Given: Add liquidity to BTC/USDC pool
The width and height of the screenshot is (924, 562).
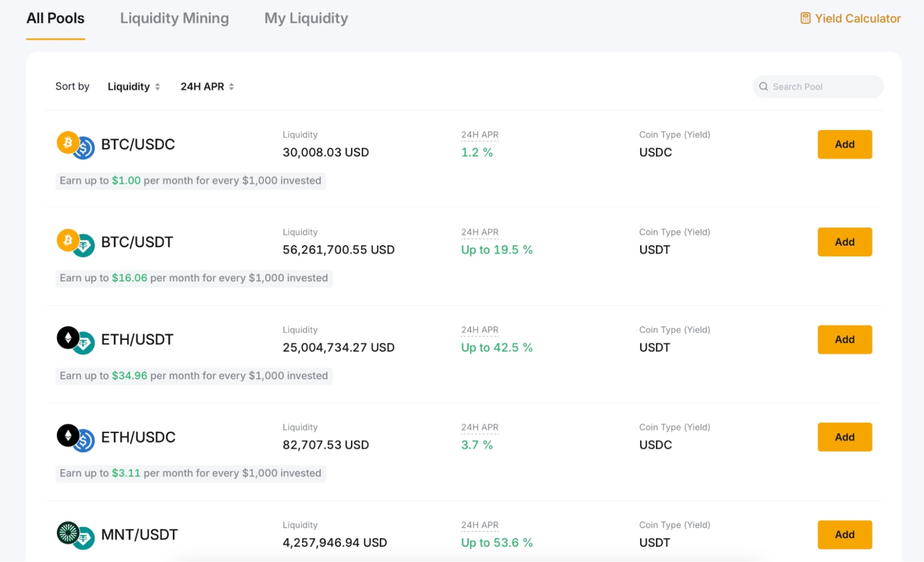Looking at the screenshot, I should point(844,144).
